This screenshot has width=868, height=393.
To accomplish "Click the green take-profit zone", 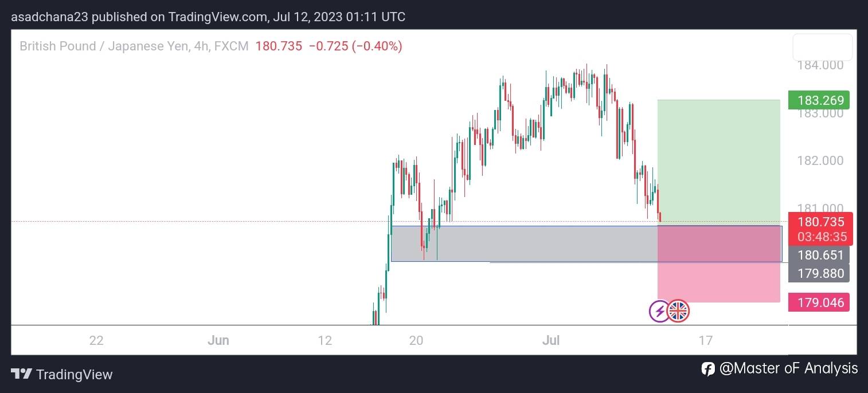I will coord(718,160).
